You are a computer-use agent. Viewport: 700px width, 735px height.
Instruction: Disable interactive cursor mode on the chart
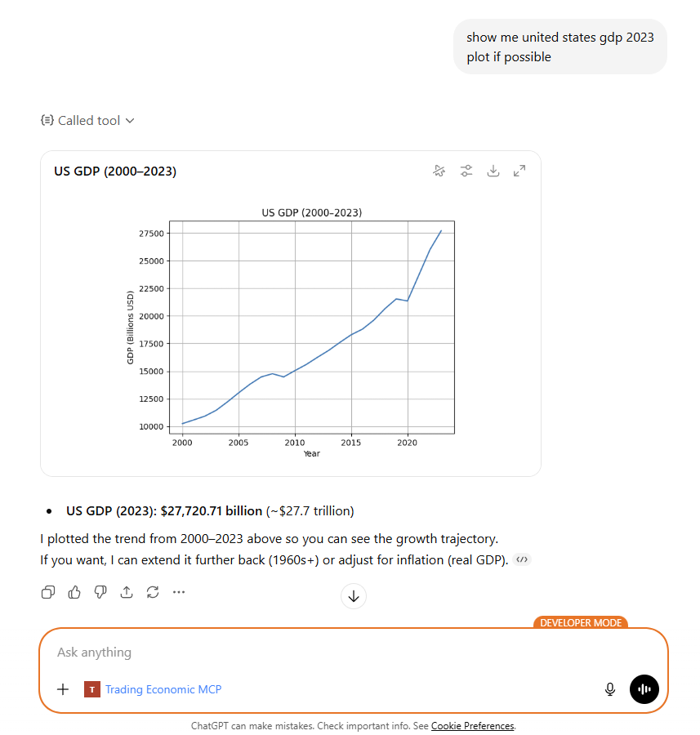[x=439, y=171]
